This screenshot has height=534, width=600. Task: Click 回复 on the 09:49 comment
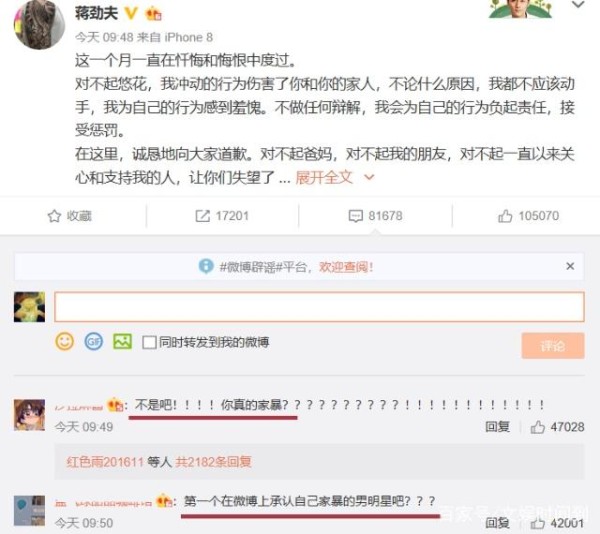[497, 427]
